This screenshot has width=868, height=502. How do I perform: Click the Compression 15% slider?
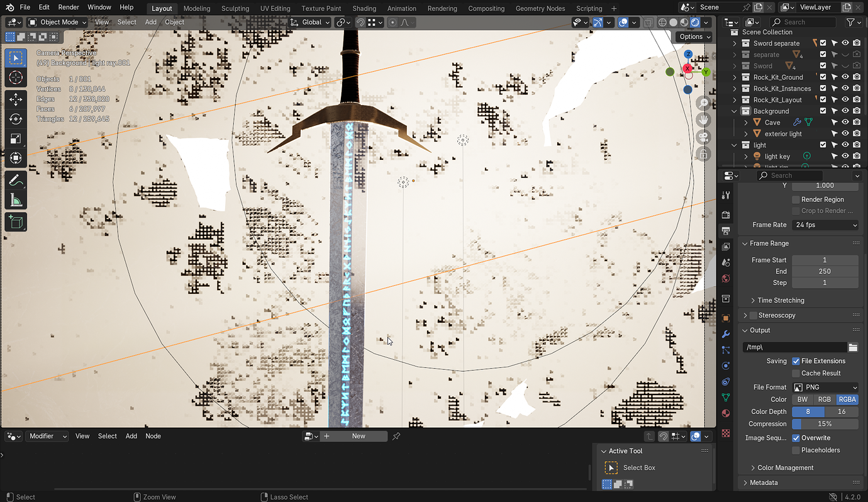[x=825, y=424]
